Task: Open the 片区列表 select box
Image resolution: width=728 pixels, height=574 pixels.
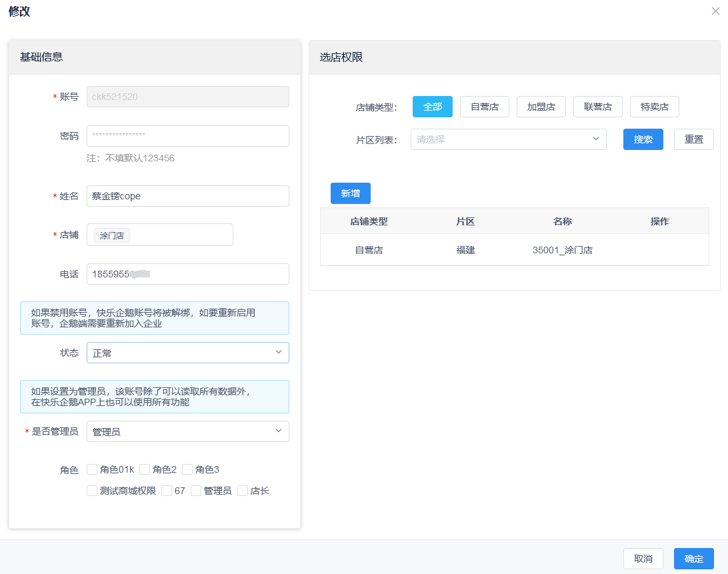Action: tap(508, 139)
